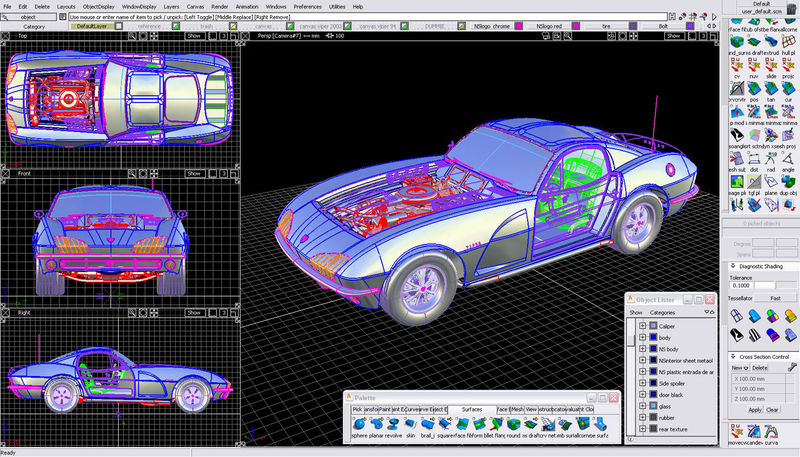800x457 pixels.
Task: Select the round tool in Palette
Action: [513, 424]
